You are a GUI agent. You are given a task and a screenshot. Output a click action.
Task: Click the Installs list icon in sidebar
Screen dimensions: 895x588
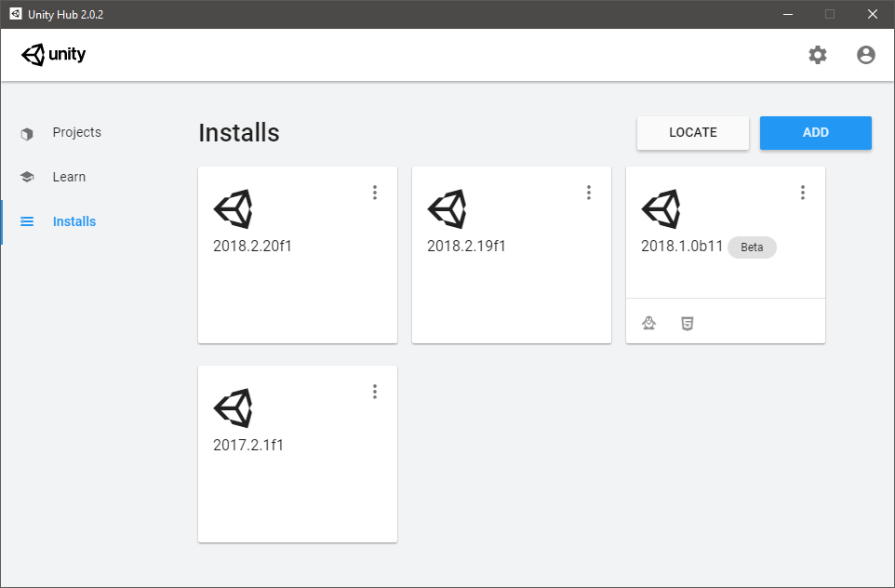click(27, 222)
